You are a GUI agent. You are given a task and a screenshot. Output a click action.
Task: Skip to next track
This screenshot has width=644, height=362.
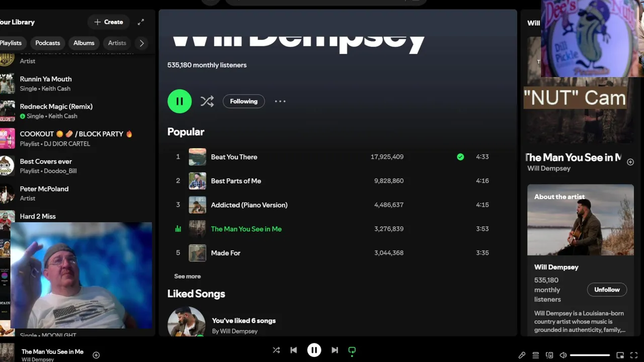point(335,350)
